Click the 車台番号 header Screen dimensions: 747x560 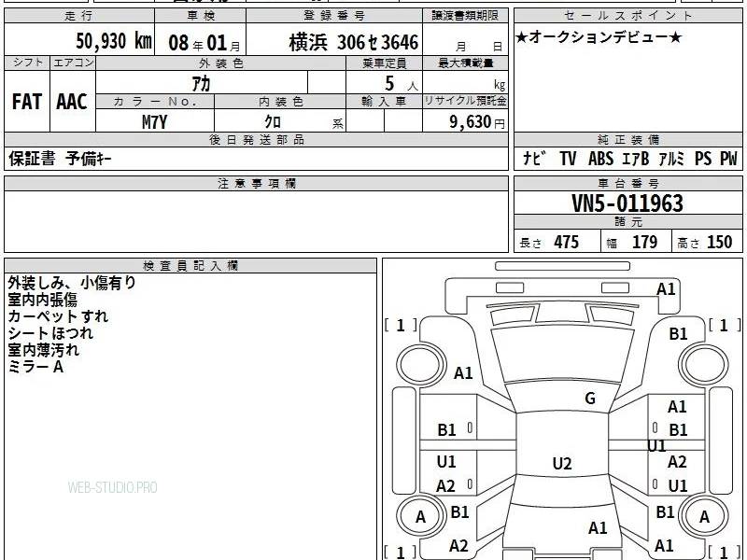[x=627, y=183]
